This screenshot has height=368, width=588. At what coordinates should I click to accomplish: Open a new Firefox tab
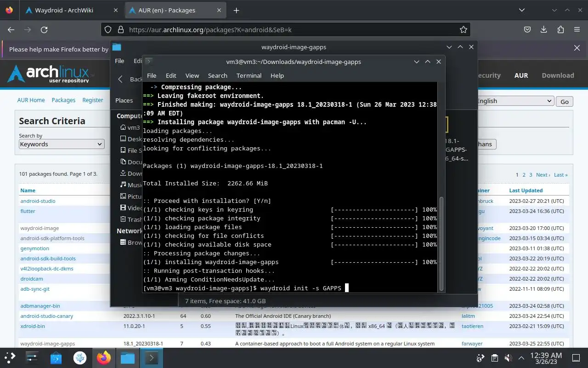pyautogui.click(x=236, y=10)
